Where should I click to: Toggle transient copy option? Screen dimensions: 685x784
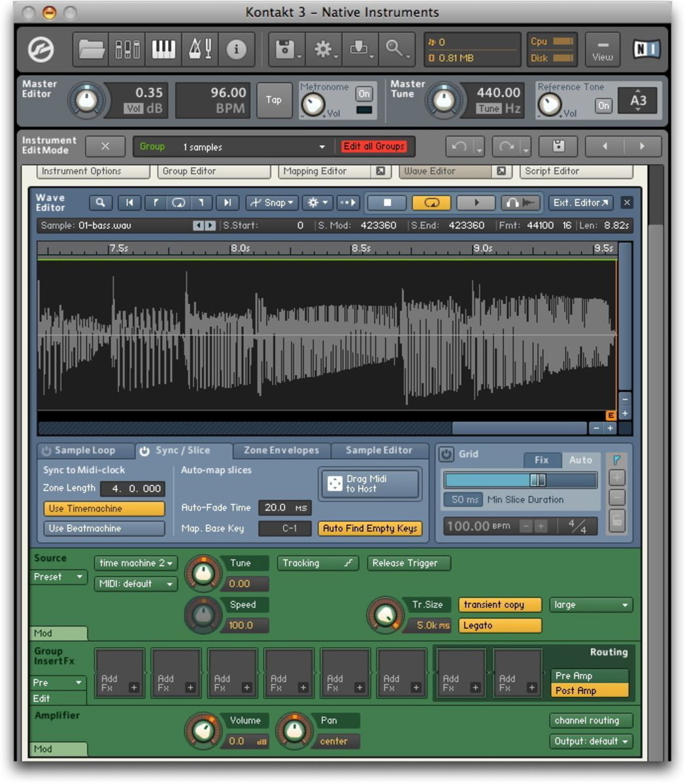500,604
